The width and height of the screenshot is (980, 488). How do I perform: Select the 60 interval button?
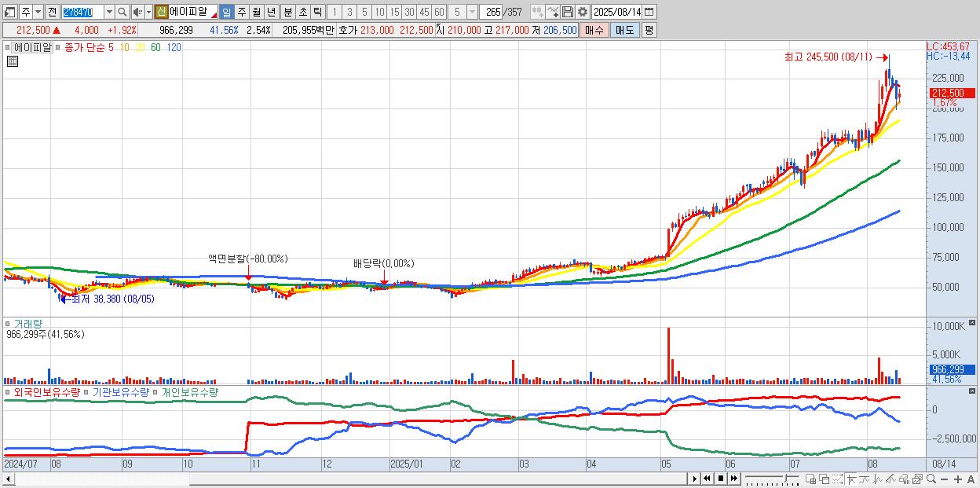coord(439,12)
